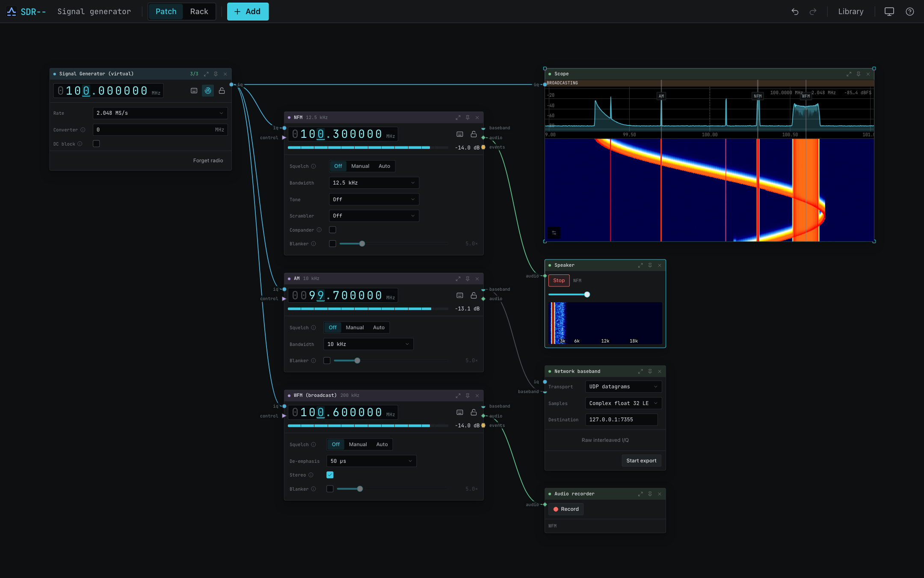Set AM squelch to Auto
The height and width of the screenshot is (578, 924).
point(379,328)
